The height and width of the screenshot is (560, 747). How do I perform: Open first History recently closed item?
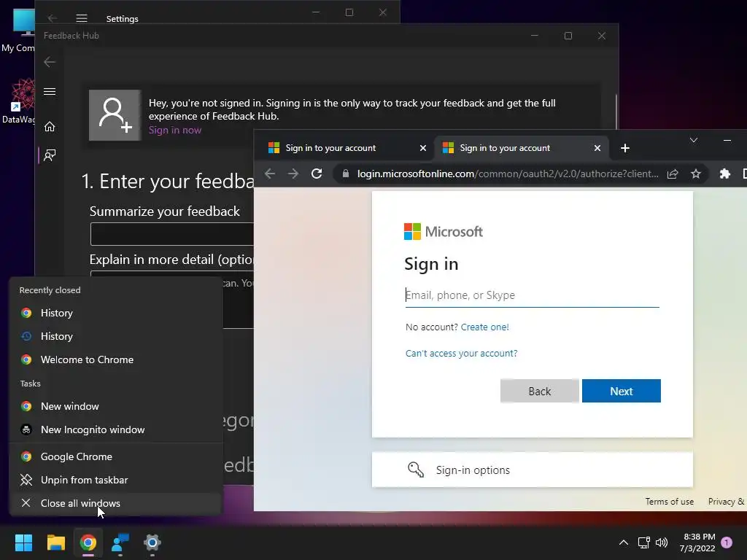point(116,313)
